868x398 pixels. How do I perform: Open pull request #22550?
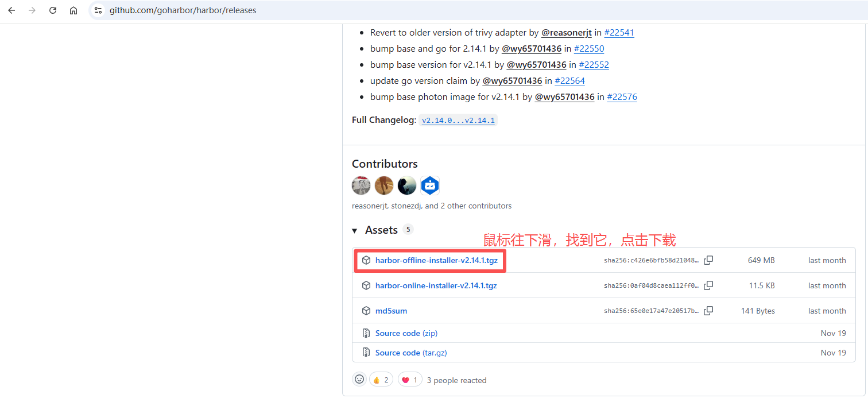[589, 49]
